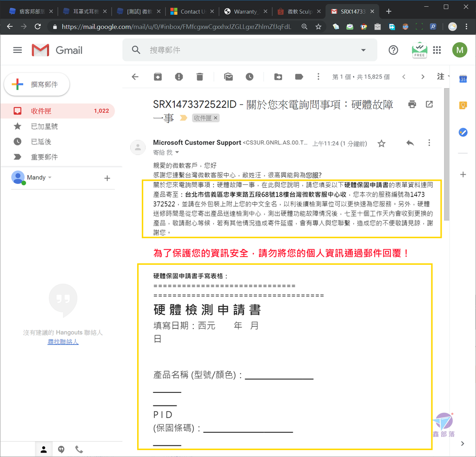Switch to Hangouts phone tab
The height and width of the screenshot is (457, 476).
tap(79, 450)
